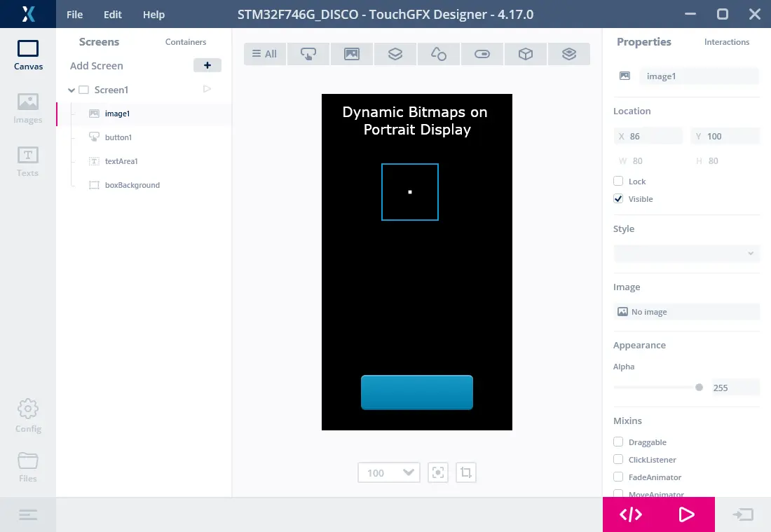771x532 pixels.
Task: Enable the Lock checkbox
Action: click(x=618, y=181)
